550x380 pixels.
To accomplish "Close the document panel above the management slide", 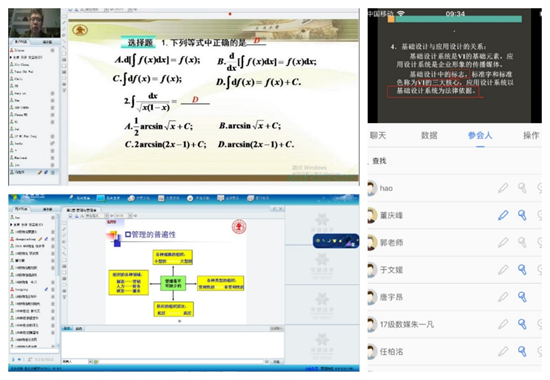I will 280,209.
